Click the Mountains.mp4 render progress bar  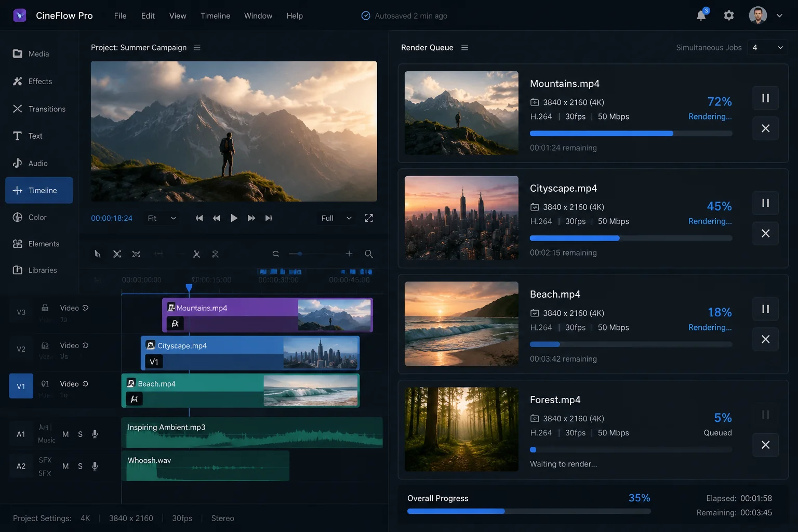coord(631,134)
